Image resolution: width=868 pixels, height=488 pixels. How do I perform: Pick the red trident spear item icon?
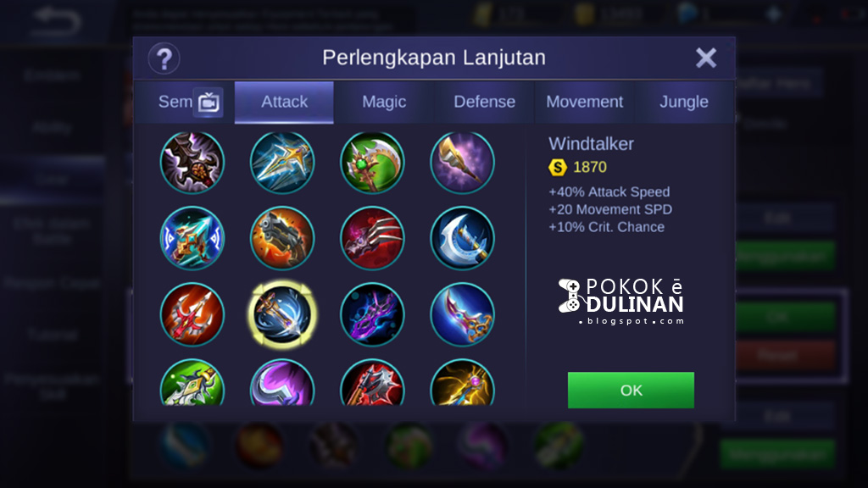pos(192,314)
